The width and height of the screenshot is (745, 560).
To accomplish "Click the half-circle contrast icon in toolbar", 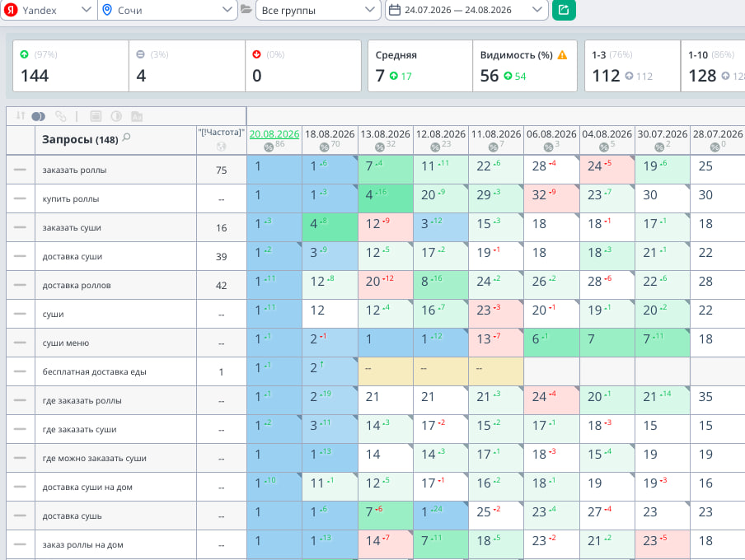I will tap(116, 116).
